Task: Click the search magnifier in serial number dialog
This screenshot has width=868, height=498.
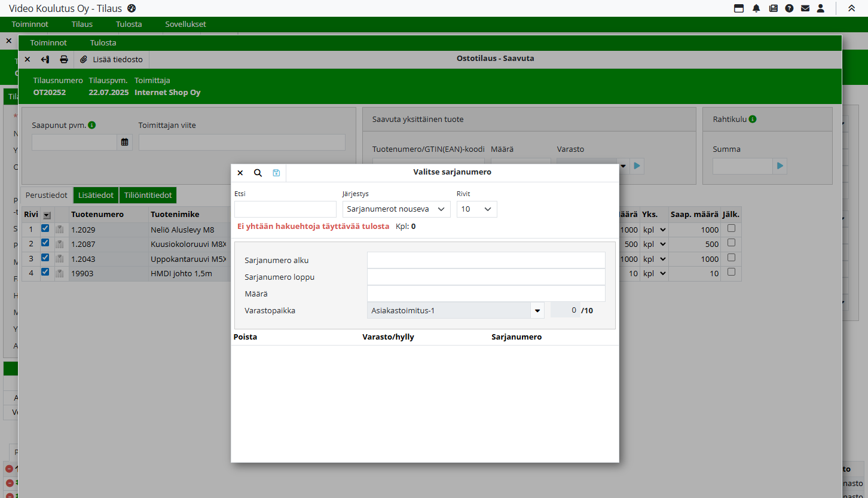Action: [x=258, y=173]
